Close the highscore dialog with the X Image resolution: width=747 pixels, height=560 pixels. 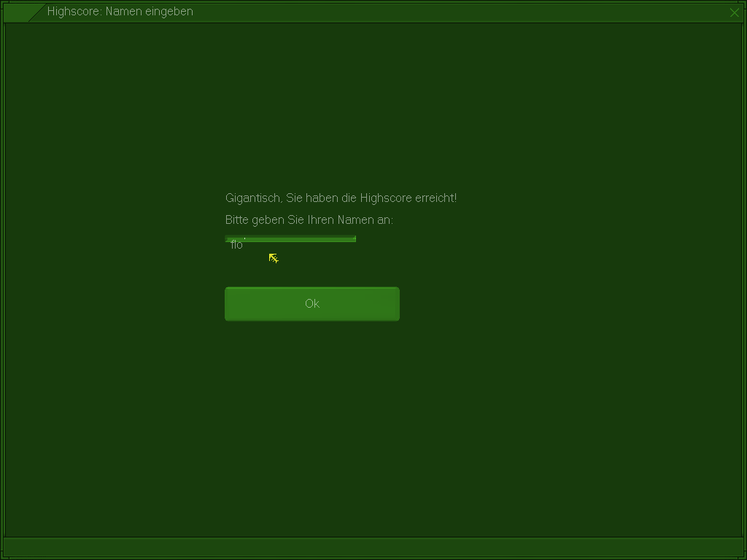coord(734,12)
